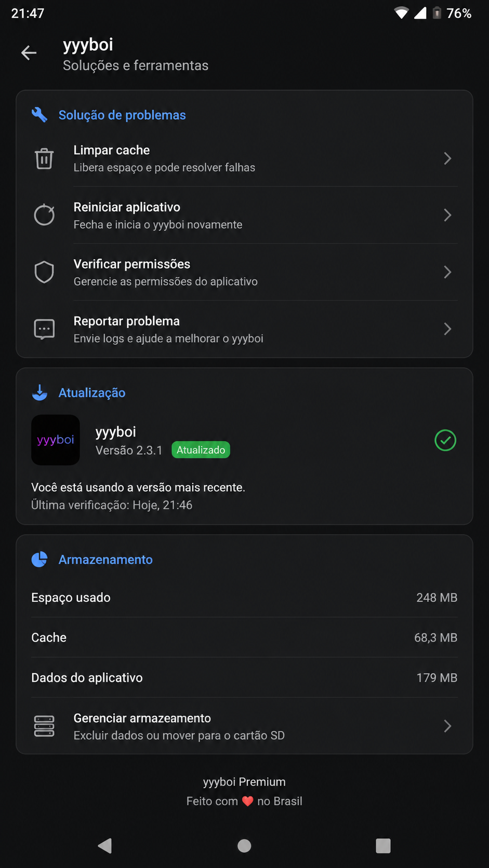Select the Reportar problema menu entry

point(244,329)
